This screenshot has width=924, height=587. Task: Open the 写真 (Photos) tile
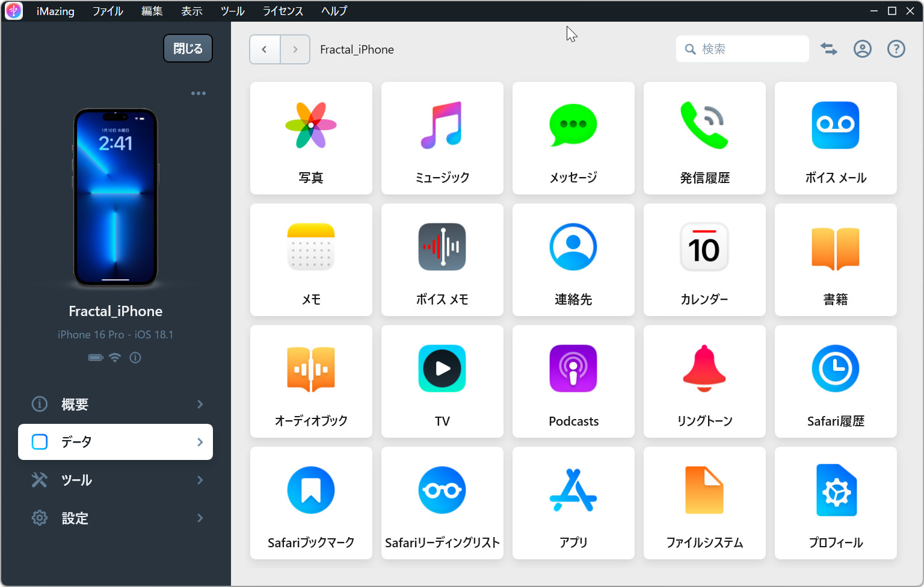(x=311, y=138)
